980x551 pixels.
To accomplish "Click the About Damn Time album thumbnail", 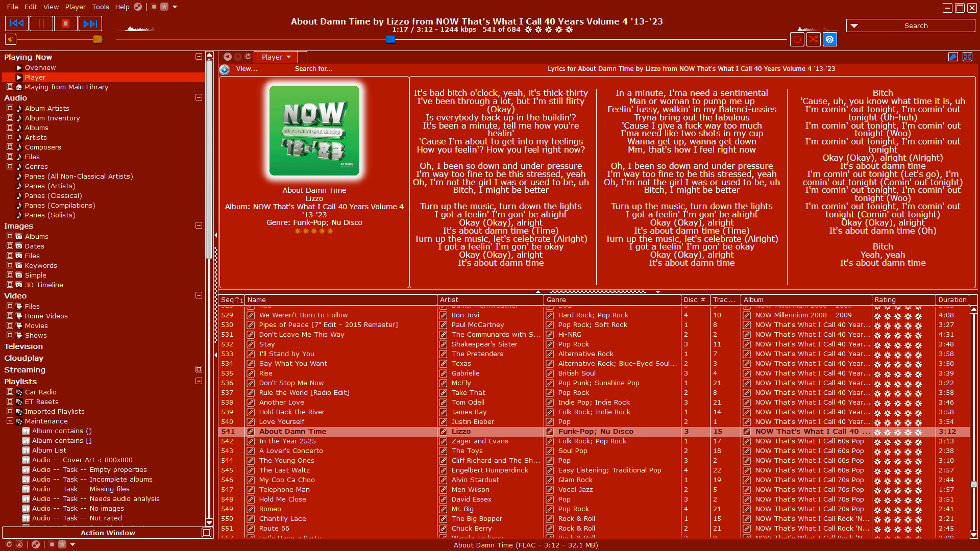I will 314,132.
